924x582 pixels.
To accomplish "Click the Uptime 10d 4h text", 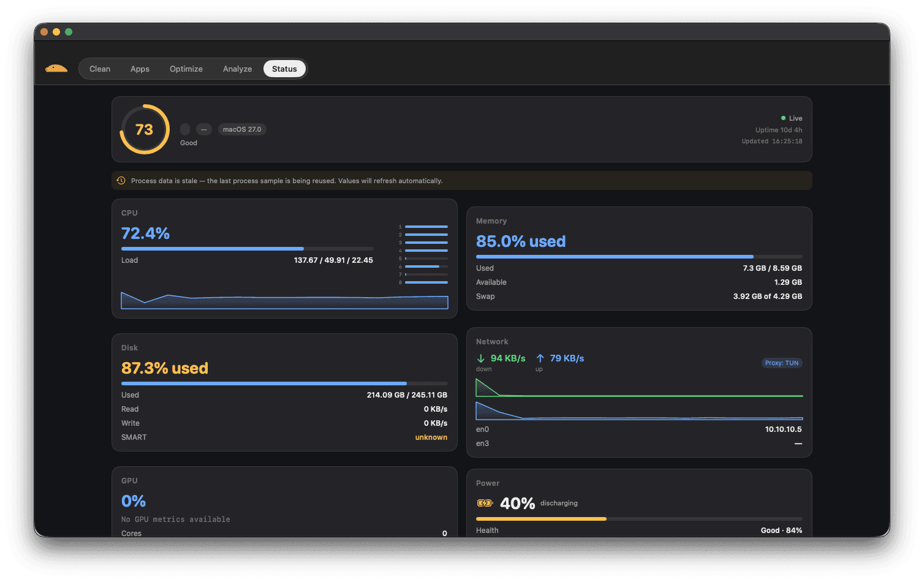I will pyautogui.click(x=779, y=130).
